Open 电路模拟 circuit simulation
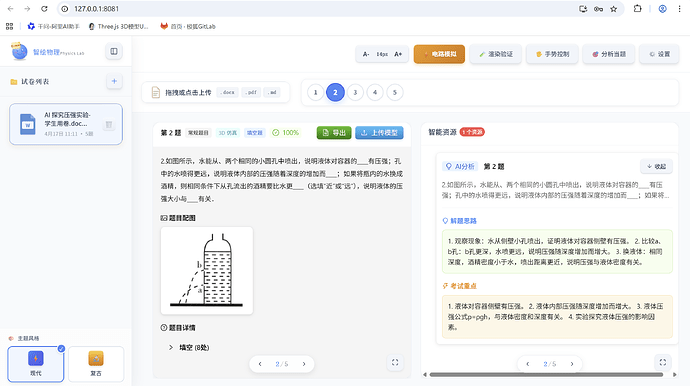690x386 pixels. (439, 54)
